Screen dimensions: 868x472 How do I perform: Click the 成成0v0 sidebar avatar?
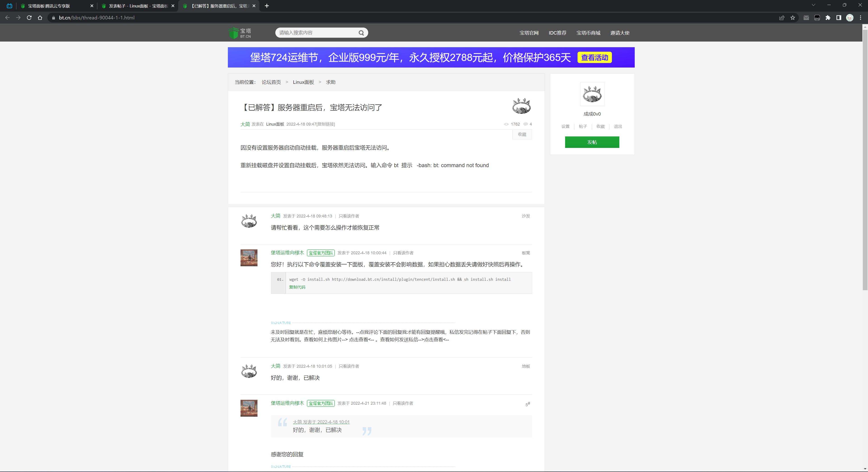592,94
